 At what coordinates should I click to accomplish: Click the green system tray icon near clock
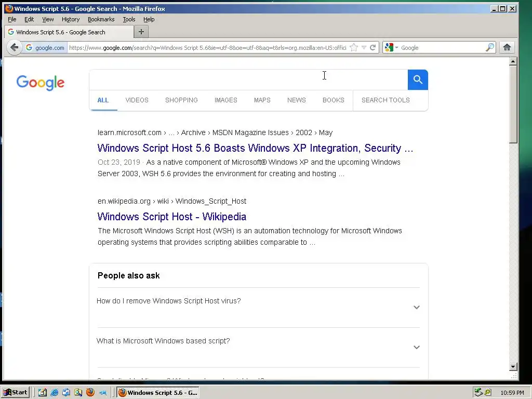pos(488,393)
